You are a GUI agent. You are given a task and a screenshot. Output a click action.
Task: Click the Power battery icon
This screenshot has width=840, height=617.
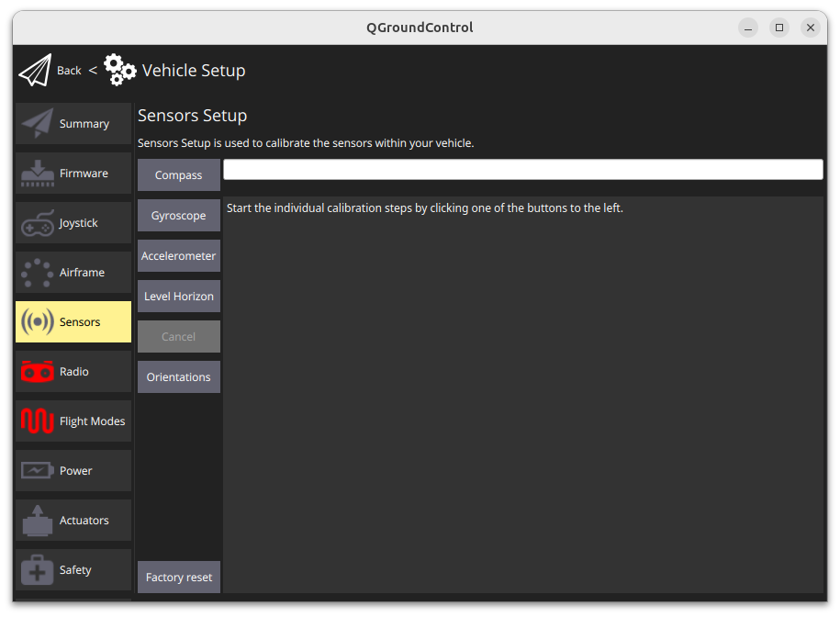tap(37, 471)
